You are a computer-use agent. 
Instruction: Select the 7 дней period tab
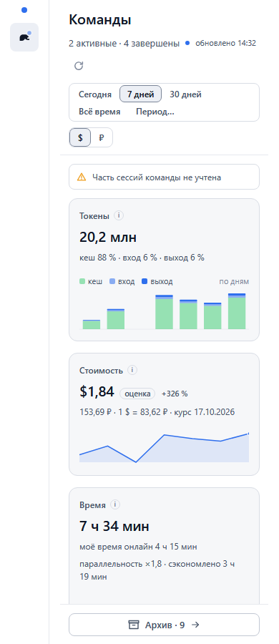(x=140, y=94)
